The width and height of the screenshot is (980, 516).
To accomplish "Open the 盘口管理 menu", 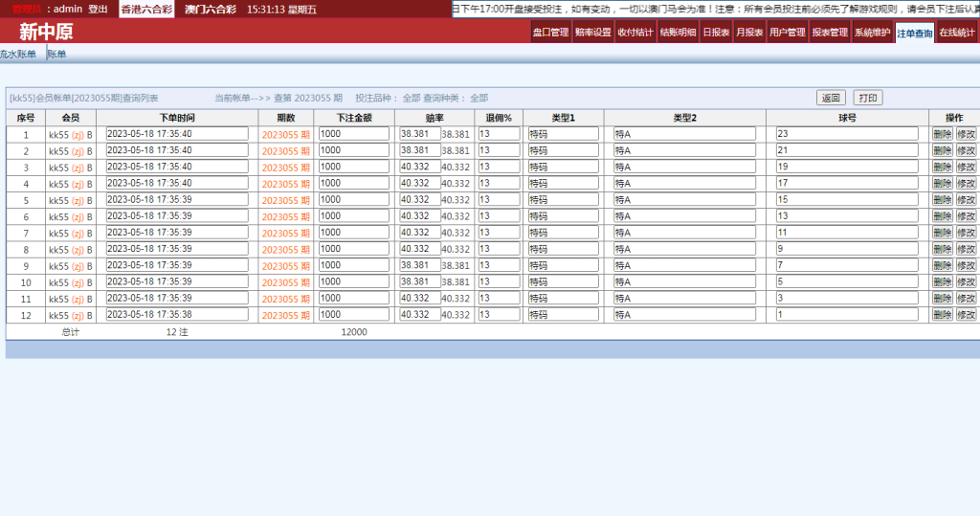I will [550, 33].
